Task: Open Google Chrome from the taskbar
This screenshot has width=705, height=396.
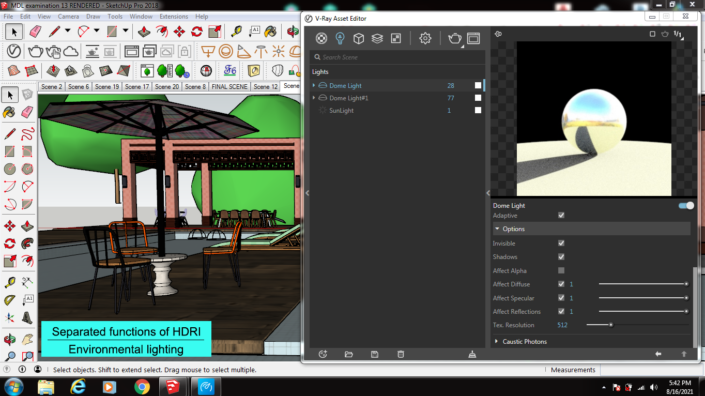Action: (x=142, y=387)
